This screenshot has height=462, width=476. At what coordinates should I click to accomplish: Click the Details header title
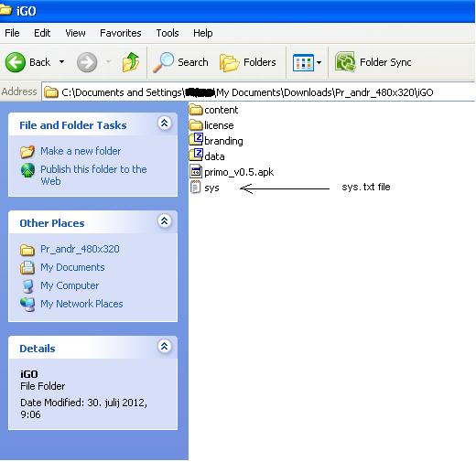point(38,349)
